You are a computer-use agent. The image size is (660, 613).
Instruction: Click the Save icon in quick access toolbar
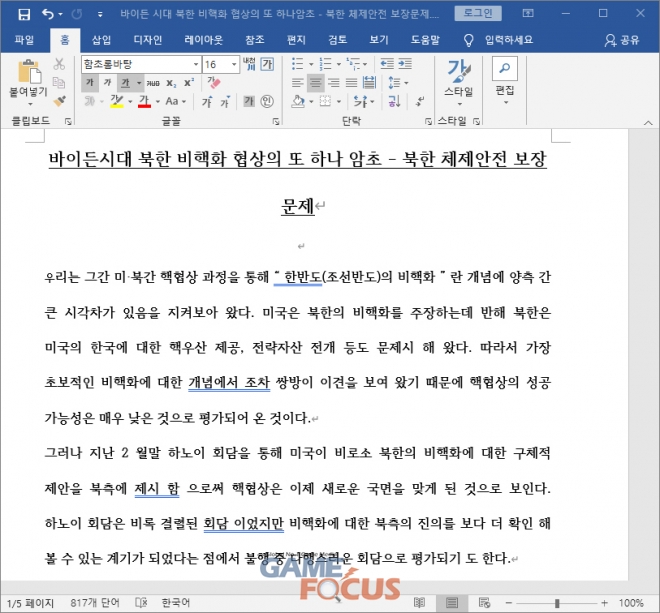pyautogui.click(x=25, y=14)
